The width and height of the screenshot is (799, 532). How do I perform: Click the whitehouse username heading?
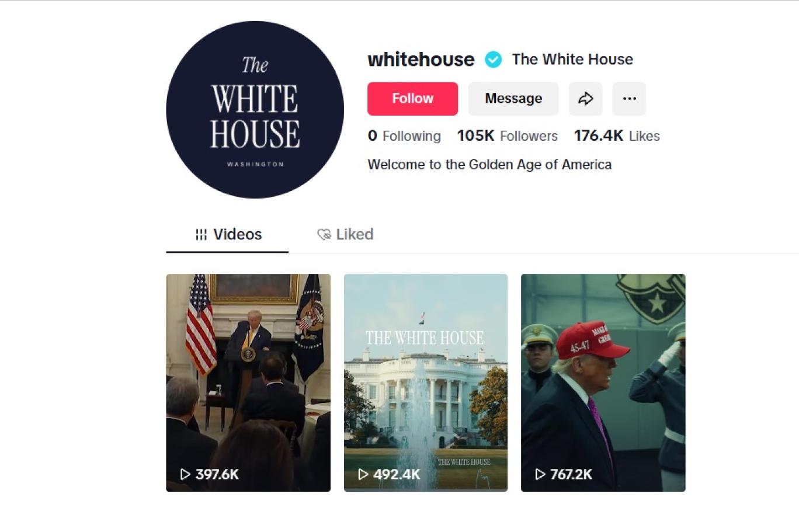[x=421, y=60]
